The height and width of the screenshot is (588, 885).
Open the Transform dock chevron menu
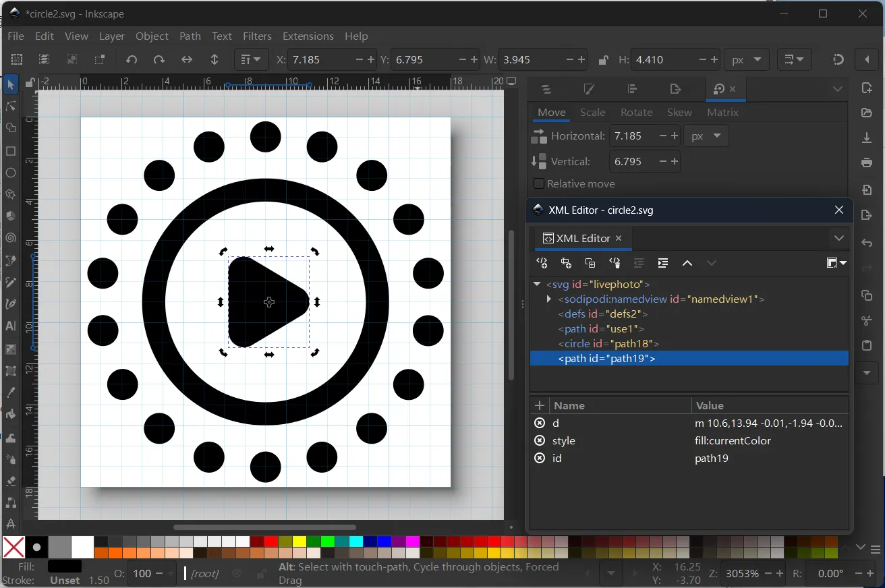837,89
